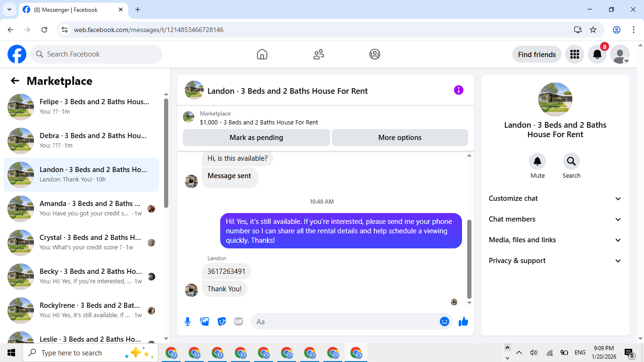The height and width of the screenshot is (362, 644).
Task: Select Landon's conversation in the list
Action: pyautogui.click(x=82, y=174)
